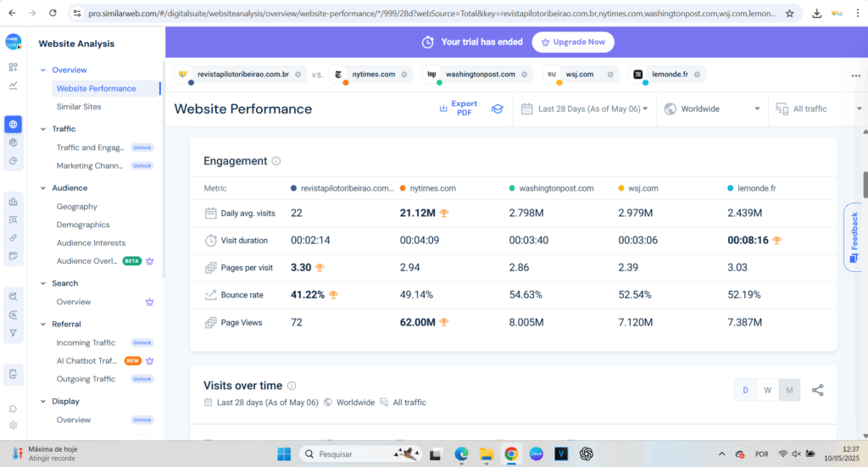Click the info icon next to Engagement
The image size is (868, 467).
(276, 161)
